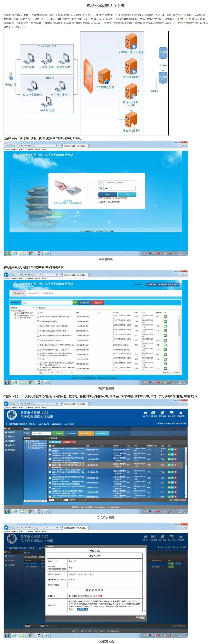Image resolution: width=210 pixels, height=644 pixels.
Task: Click green view icon for 武汉市1964年工商行政工作会议文件 row
Action: tap(165, 316)
